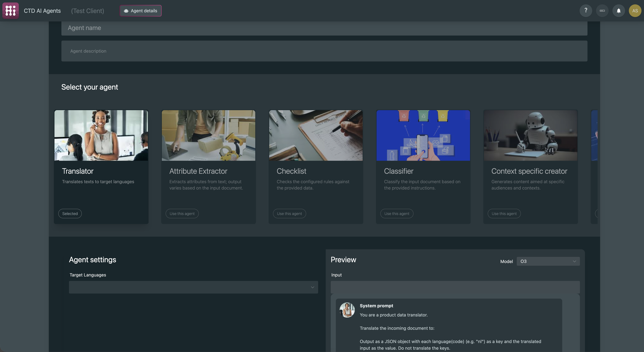Click the Selected button on Translator

[70, 214]
